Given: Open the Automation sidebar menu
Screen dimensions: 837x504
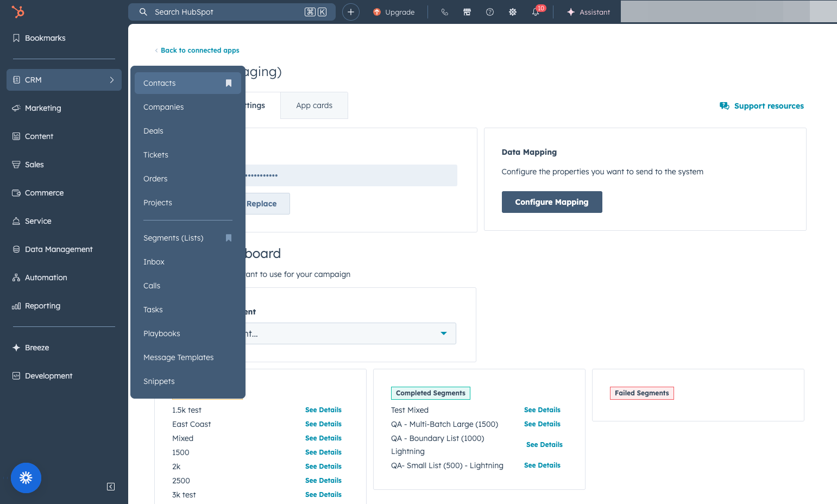Looking at the screenshot, I should (64, 278).
